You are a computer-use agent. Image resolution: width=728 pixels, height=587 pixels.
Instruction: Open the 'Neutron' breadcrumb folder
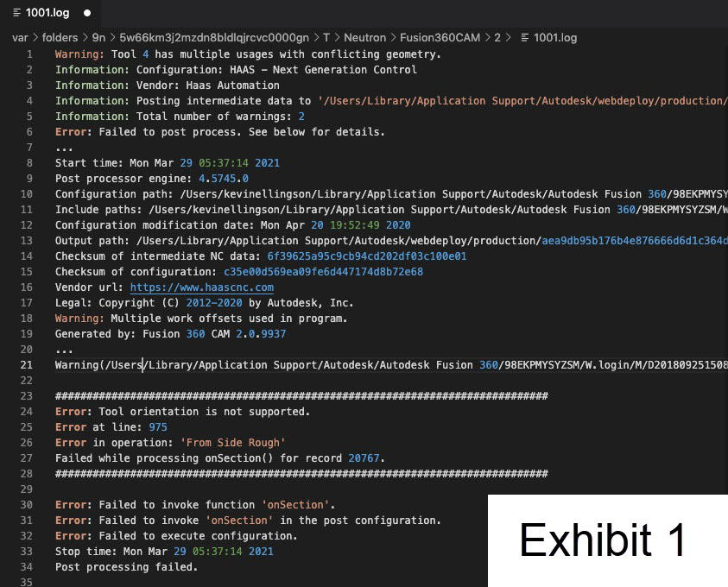(x=364, y=38)
